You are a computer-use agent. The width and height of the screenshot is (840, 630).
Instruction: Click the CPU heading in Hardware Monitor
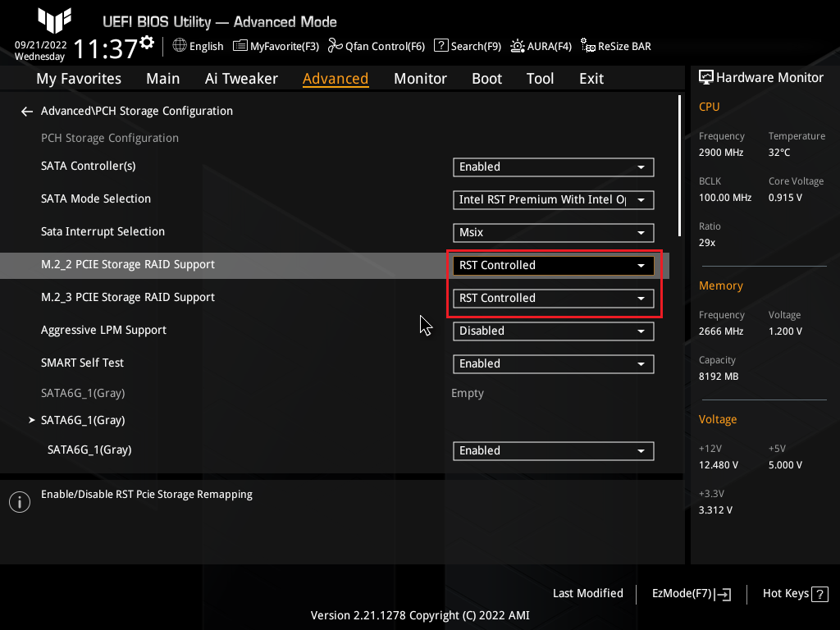click(709, 107)
